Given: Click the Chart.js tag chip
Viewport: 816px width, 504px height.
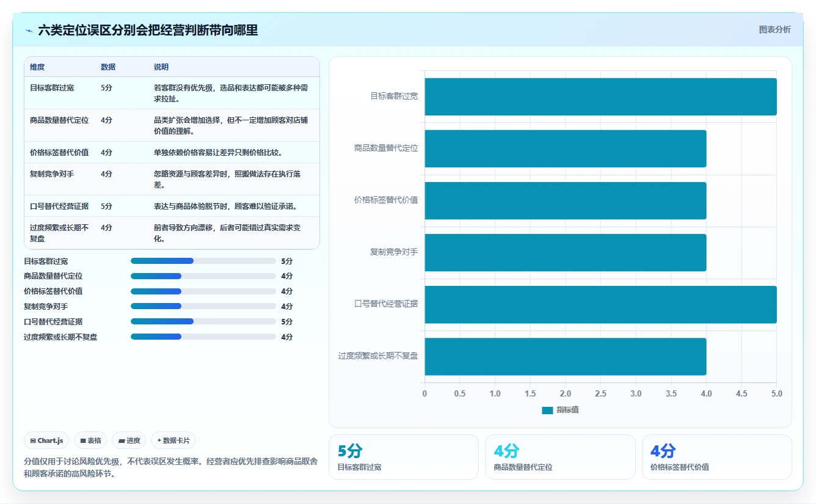Looking at the screenshot, I should tap(46, 440).
